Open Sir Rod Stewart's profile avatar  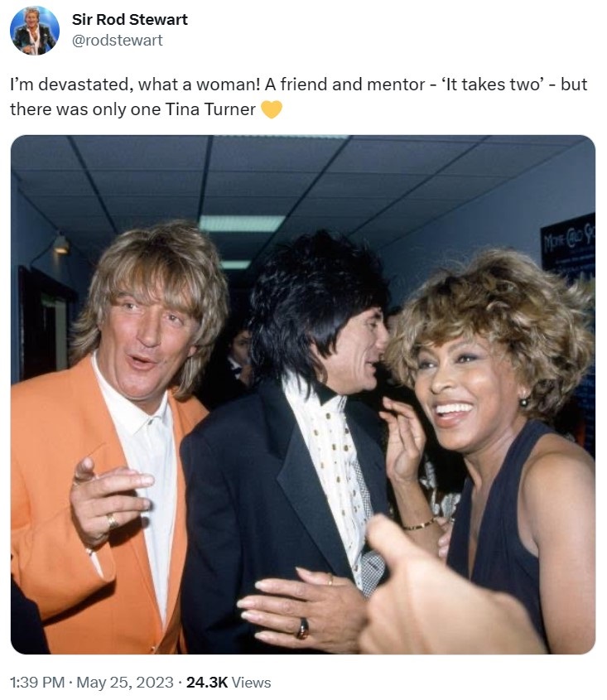click(35, 31)
